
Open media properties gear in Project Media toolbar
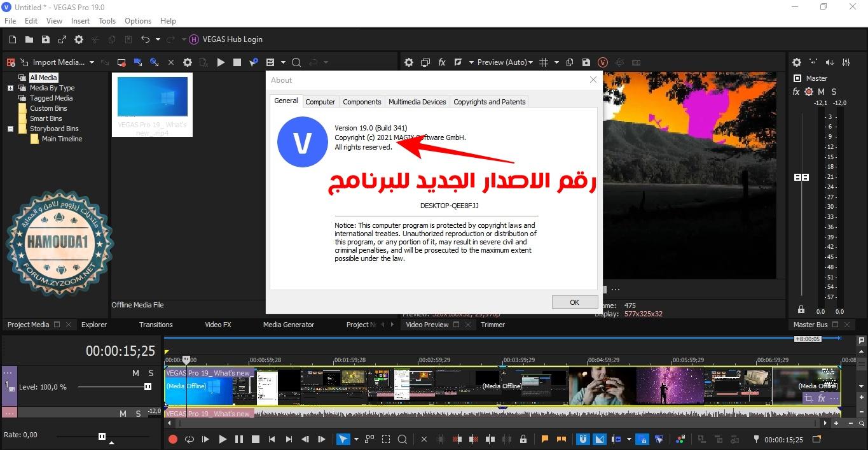188,62
